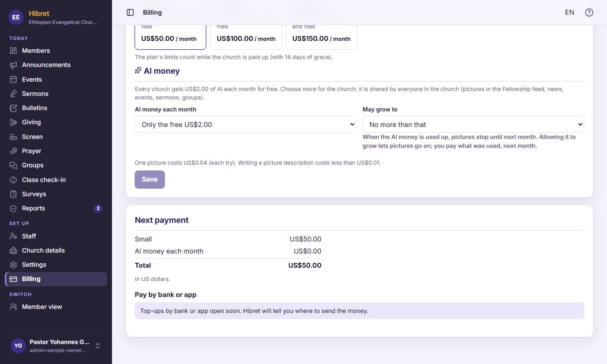This screenshot has height=364, width=607.
Task: Open Church details page
Action: pos(56,250)
